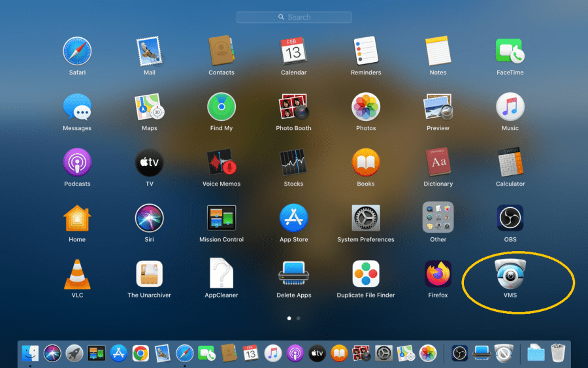Launch The Unarchiver app
The width and height of the screenshot is (588, 368).
click(x=149, y=275)
